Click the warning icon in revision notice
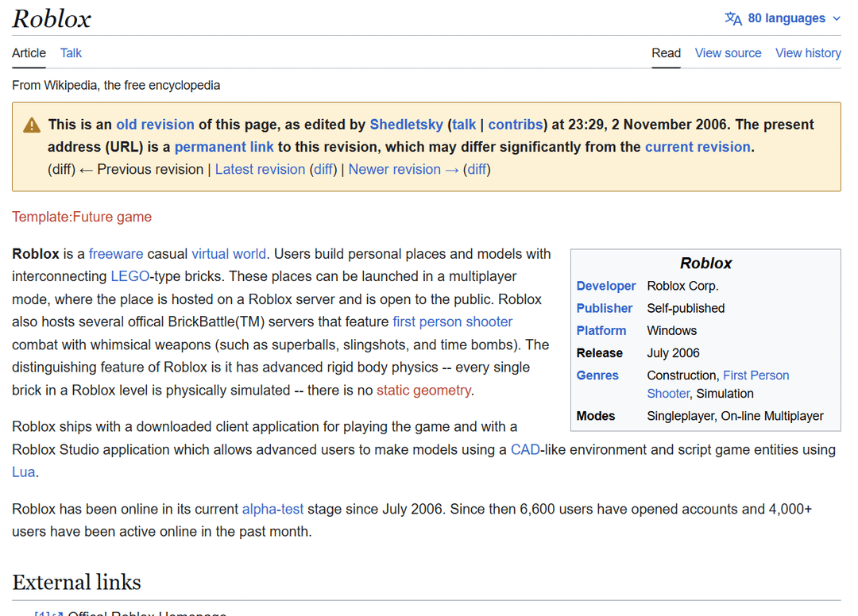Viewport: 858px width, 616px height. tap(32, 125)
